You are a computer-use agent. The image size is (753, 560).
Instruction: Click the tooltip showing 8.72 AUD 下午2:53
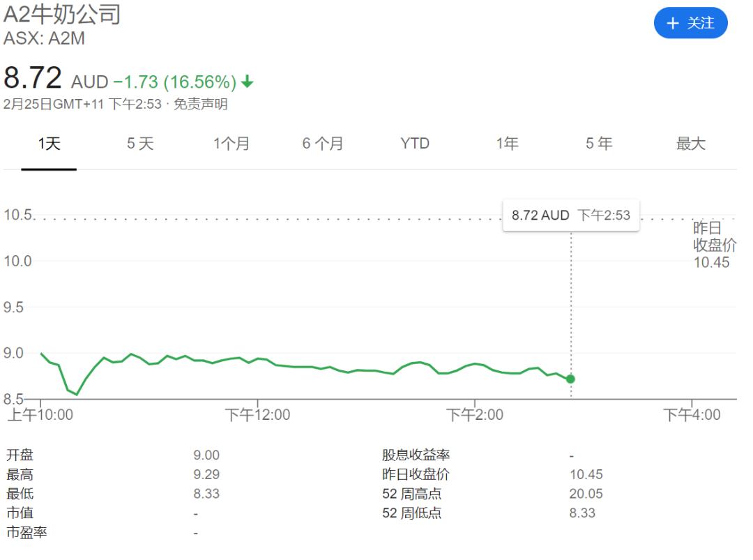[x=570, y=215]
